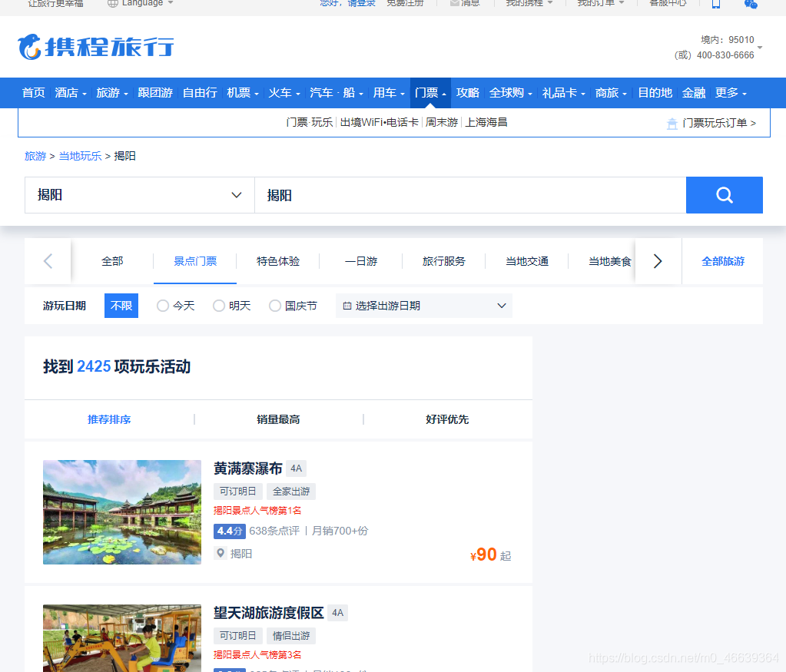Switch to the 全部 category tab

click(112, 261)
